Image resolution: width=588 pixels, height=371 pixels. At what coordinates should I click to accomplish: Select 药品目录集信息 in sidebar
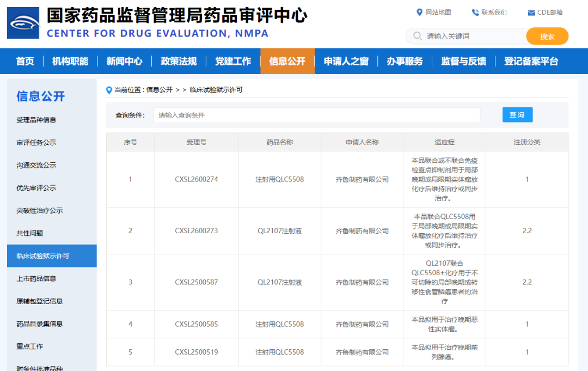pos(39,324)
